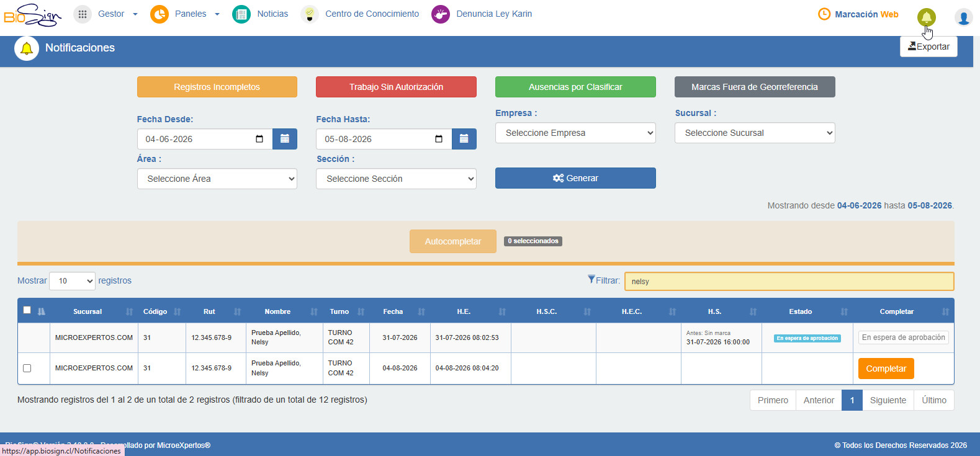Click the Generar button
The image size is (980, 456).
(x=575, y=178)
